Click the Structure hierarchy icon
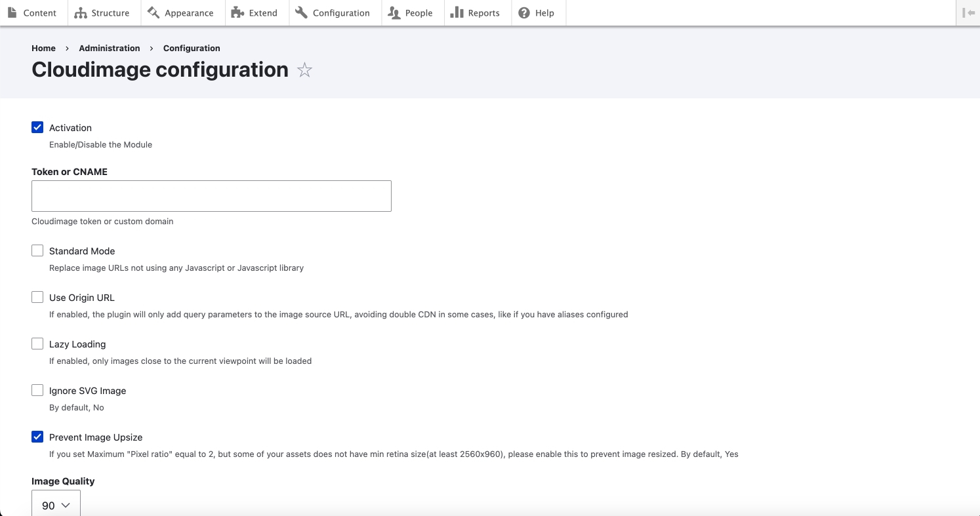 [81, 13]
